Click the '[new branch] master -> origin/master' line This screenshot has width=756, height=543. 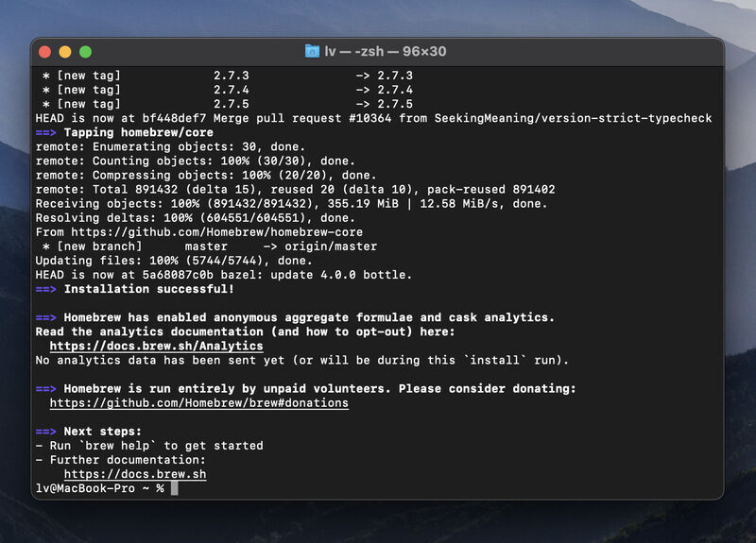point(210,246)
